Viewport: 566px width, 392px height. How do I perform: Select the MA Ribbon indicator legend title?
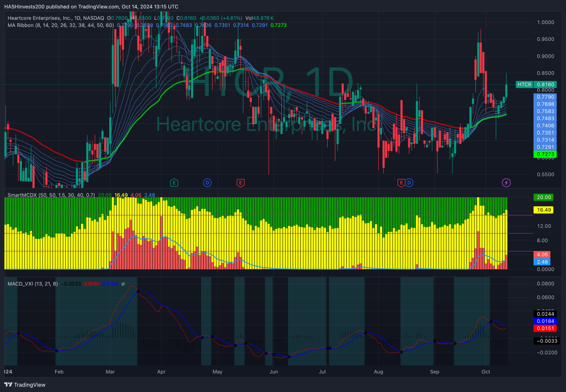tap(61, 25)
